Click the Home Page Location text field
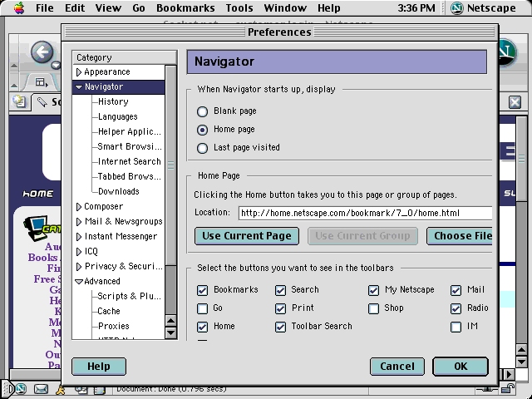The image size is (532, 399). 366,213
